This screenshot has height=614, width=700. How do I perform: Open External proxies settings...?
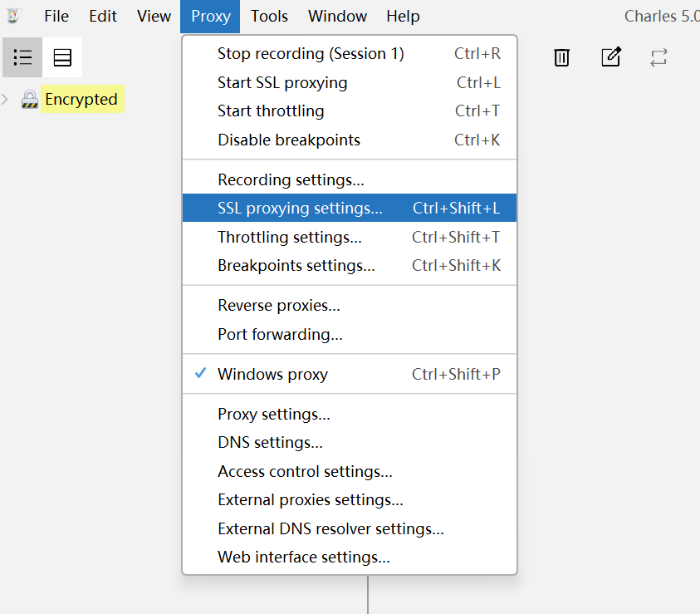pyautogui.click(x=350, y=499)
